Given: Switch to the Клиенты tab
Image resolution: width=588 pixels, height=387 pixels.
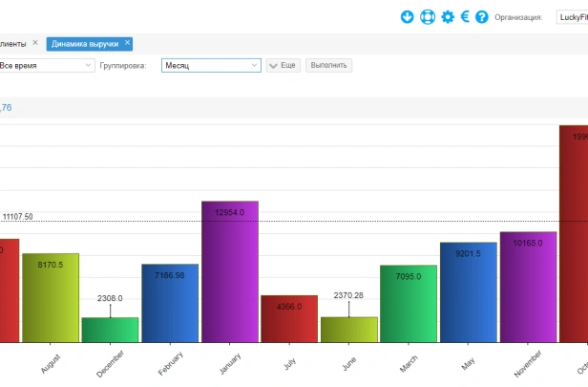Looking at the screenshot, I should [12, 44].
